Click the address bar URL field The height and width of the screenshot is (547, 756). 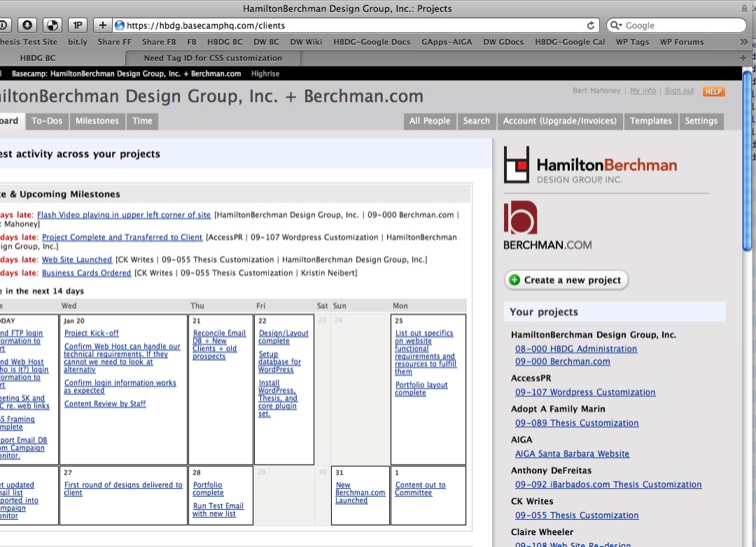pyautogui.click(x=354, y=26)
